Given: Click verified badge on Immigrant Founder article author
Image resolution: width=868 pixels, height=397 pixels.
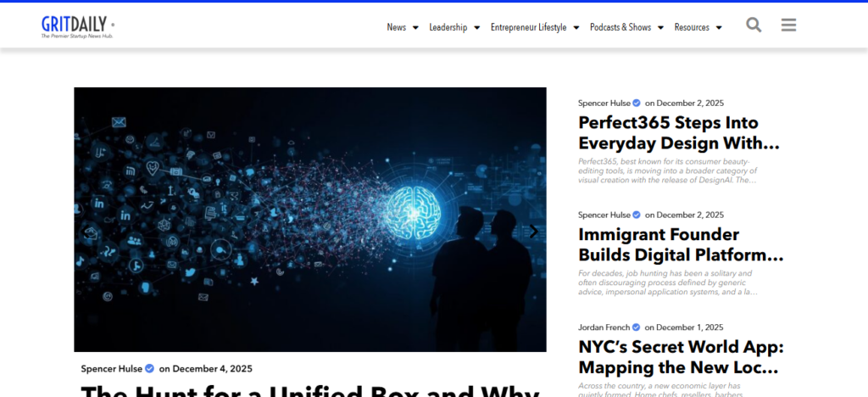Looking at the screenshot, I should coord(637,215).
